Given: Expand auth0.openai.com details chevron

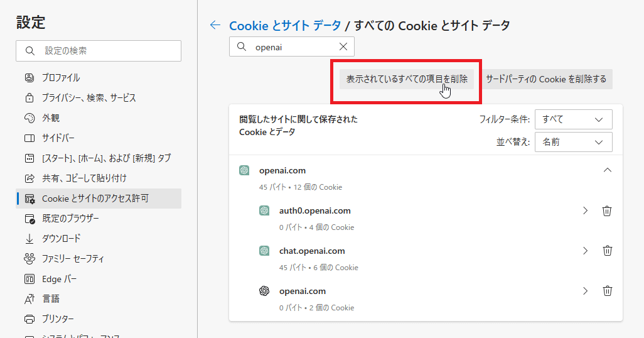Looking at the screenshot, I should [586, 211].
